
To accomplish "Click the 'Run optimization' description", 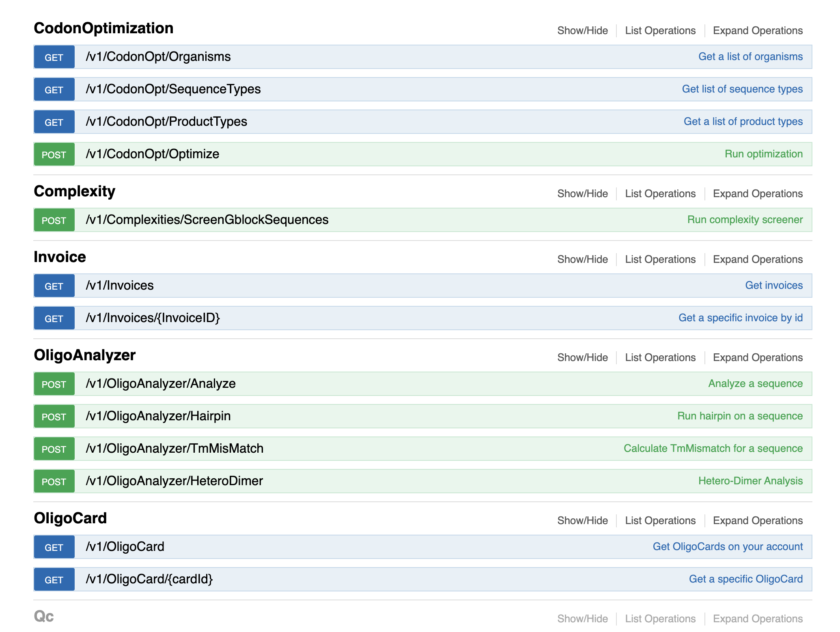I will [764, 154].
